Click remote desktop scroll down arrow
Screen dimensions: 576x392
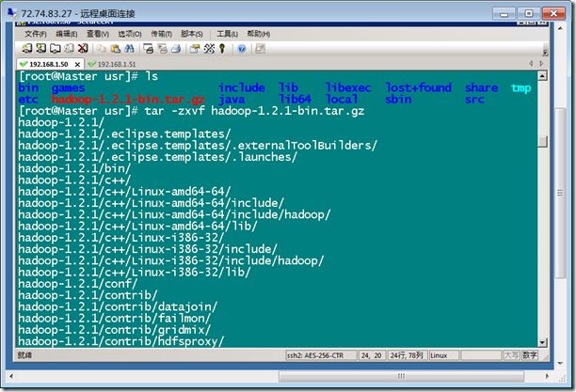[x=560, y=363]
